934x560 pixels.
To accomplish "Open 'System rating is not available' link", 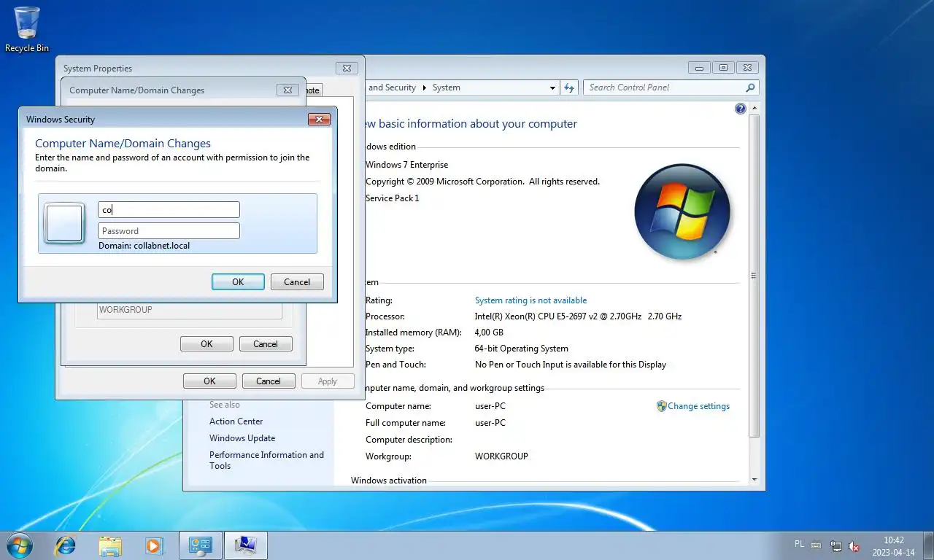I will (530, 300).
